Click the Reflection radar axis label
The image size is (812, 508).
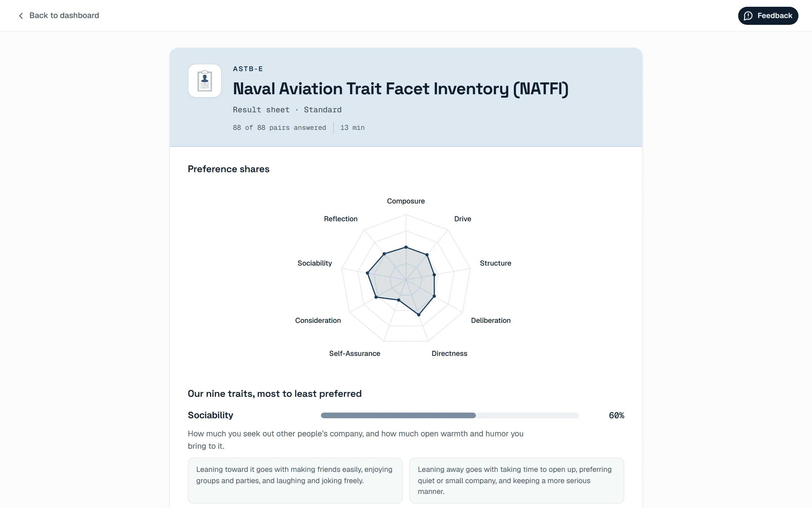[x=341, y=219]
